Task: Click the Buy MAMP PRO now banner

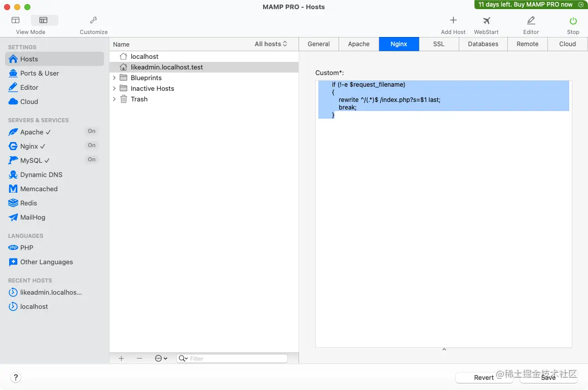Action: click(x=531, y=5)
